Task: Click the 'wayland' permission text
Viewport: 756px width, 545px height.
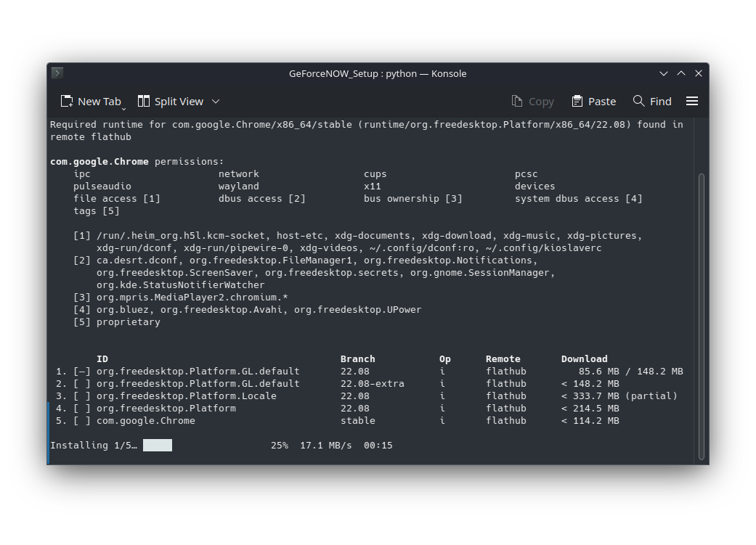Action: 239,187
